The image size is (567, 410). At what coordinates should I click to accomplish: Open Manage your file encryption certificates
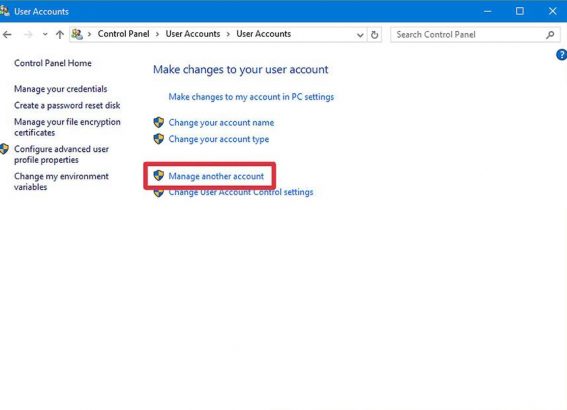tap(67, 127)
